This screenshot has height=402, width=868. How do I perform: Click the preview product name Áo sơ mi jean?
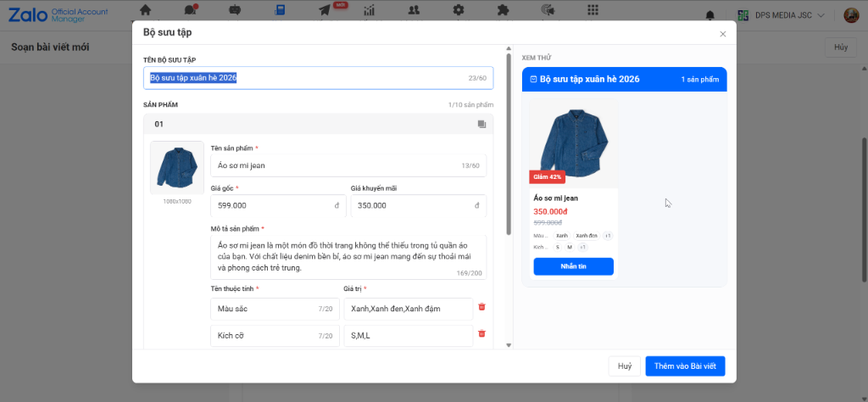[x=556, y=198]
